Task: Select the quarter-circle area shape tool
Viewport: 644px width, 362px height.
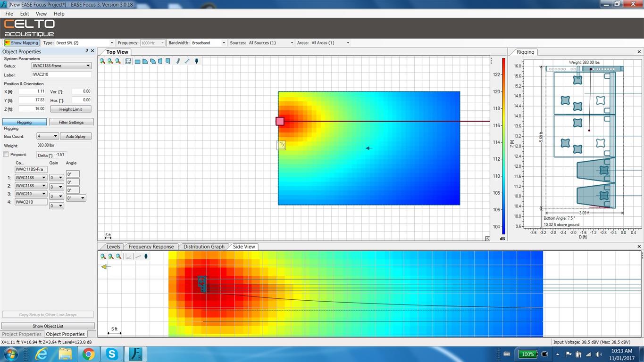Action: 145,61
